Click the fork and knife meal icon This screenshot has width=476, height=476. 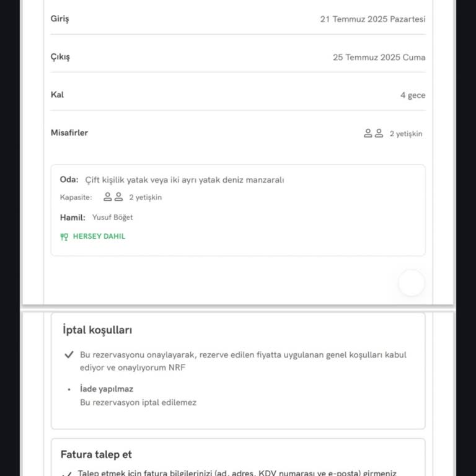tap(64, 237)
